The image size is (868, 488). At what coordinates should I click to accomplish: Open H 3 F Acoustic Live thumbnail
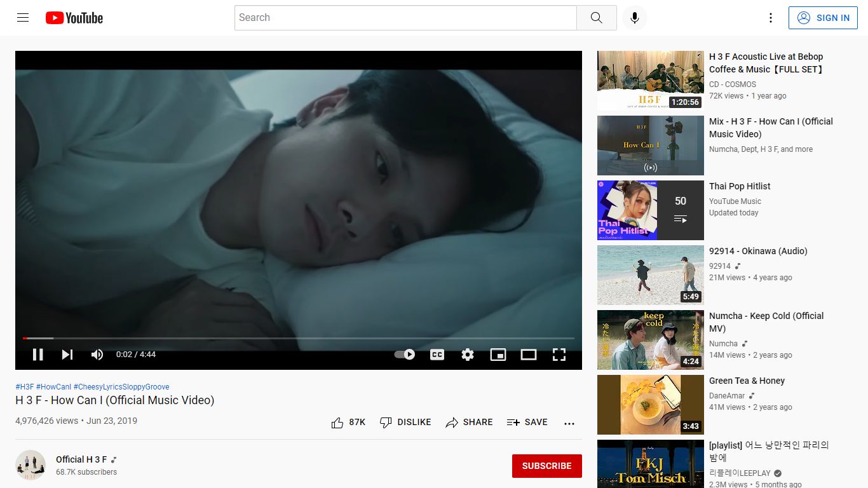click(x=651, y=81)
